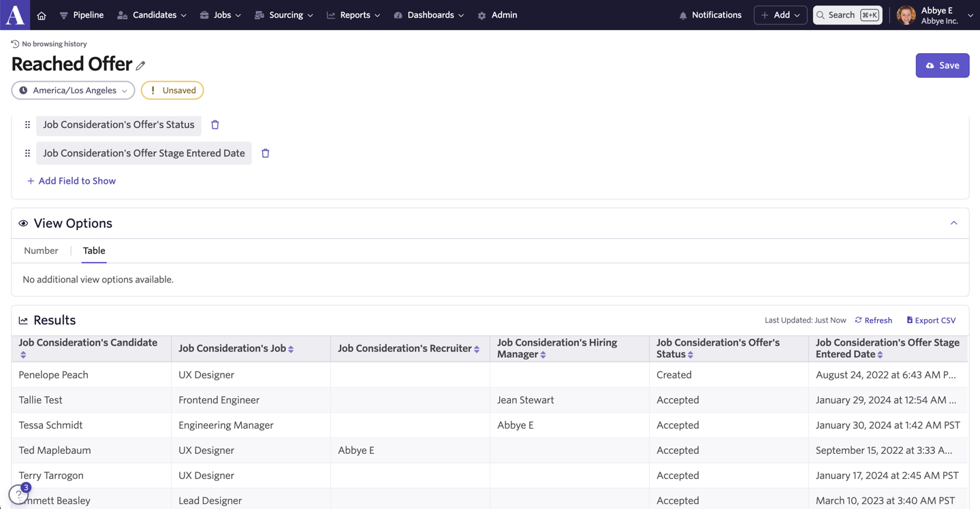Sort by Job Consideration's Job column
This screenshot has width=980, height=509.
coord(291,349)
